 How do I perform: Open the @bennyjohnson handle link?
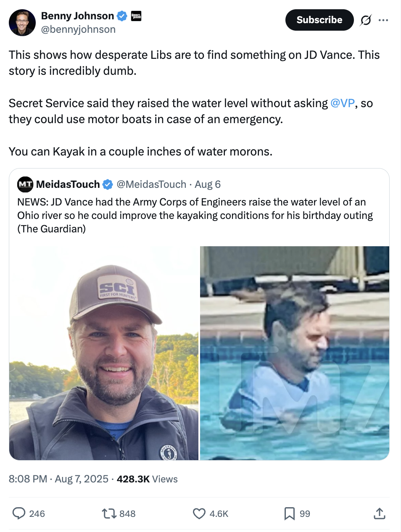78,29
